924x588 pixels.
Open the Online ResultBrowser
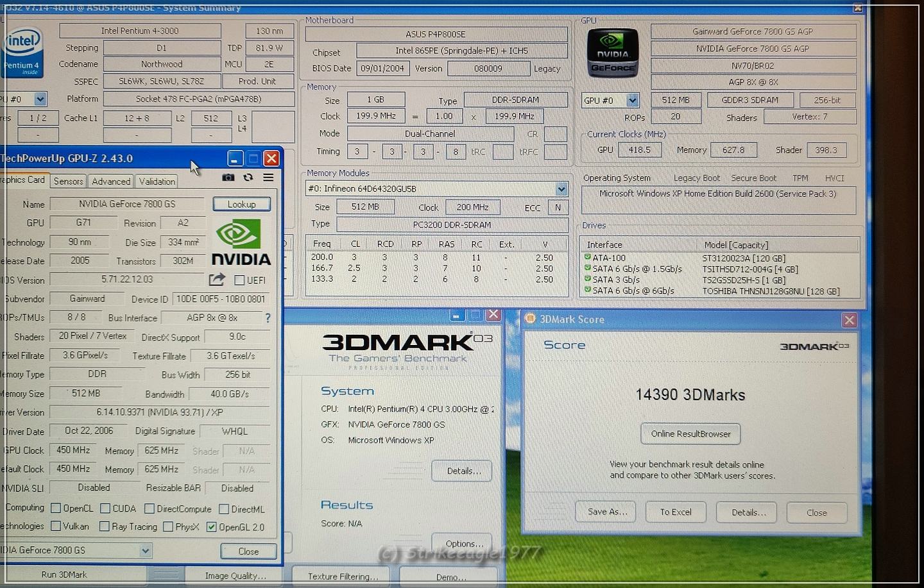point(690,433)
